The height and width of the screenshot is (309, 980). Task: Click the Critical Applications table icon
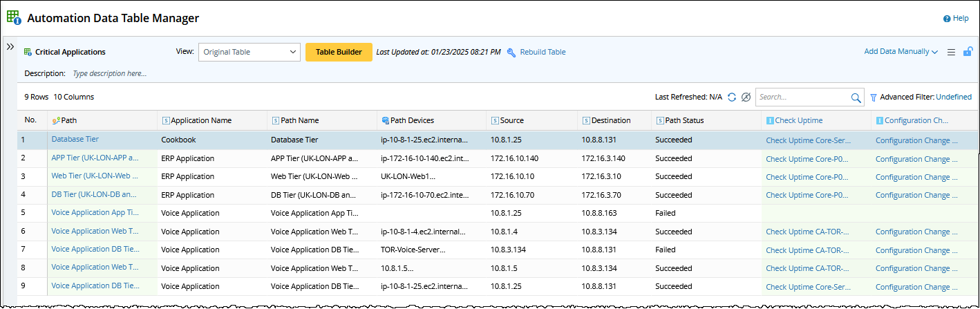28,52
